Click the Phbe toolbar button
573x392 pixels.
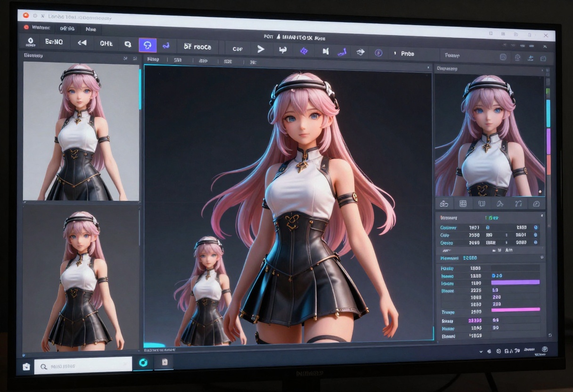pyautogui.click(x=407, y=54)
